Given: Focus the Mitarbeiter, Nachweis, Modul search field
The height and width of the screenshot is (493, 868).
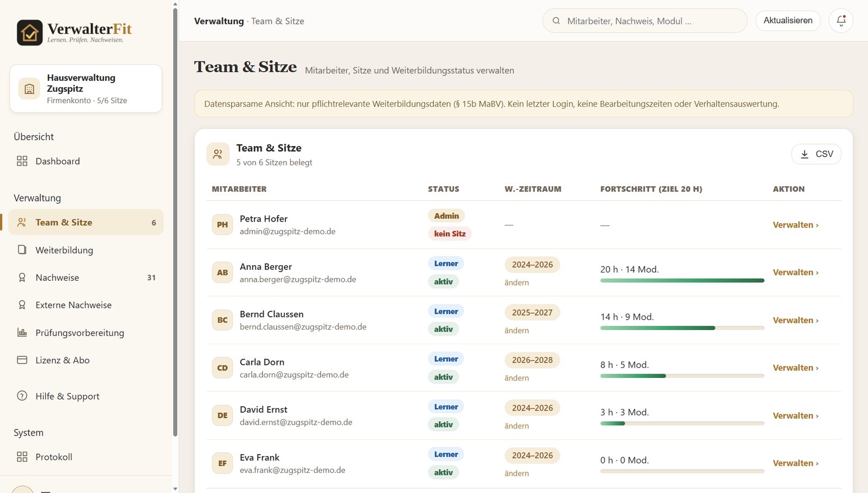Looking at the screenshot, I should click(645, 21).
